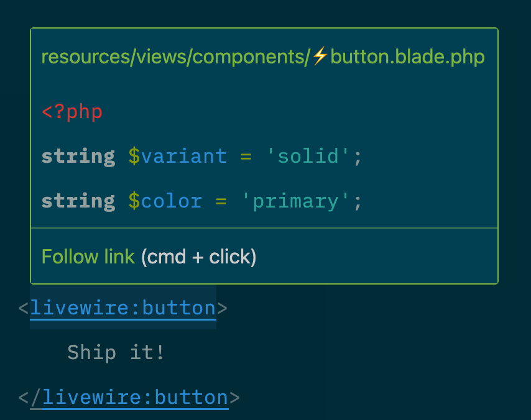Place cursor in the Ship it! text
The width and height of the screenshot is (531, 420).
point(116,352)
